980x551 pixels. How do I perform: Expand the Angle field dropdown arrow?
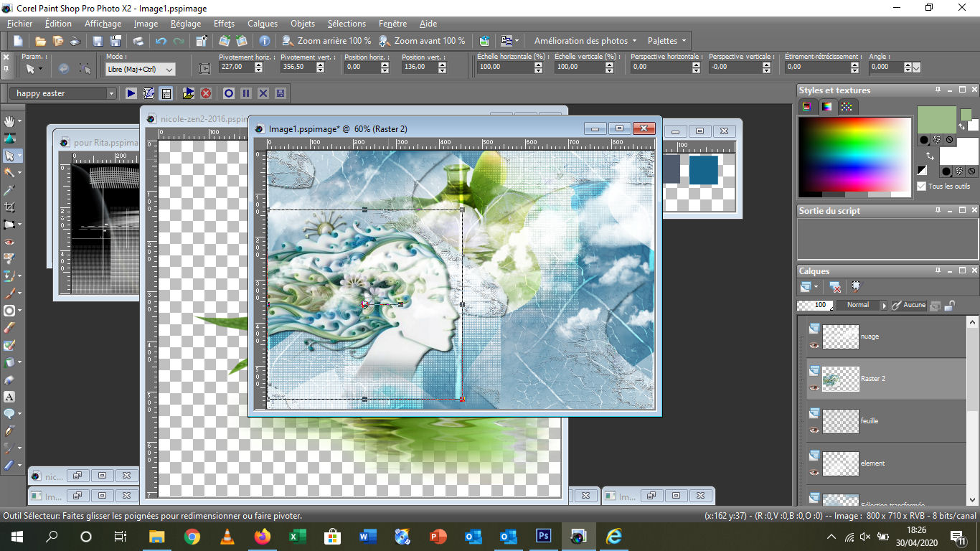pos(916,67)
